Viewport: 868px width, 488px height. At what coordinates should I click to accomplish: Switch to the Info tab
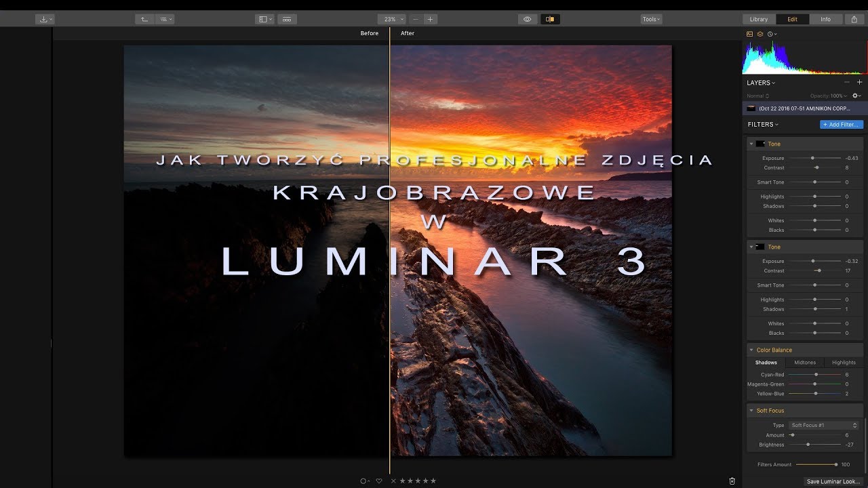(825, 19)
